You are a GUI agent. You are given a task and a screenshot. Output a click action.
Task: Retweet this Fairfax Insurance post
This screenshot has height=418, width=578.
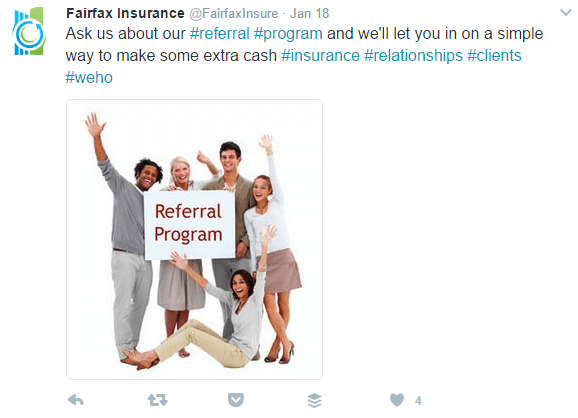tap(157, 400)
